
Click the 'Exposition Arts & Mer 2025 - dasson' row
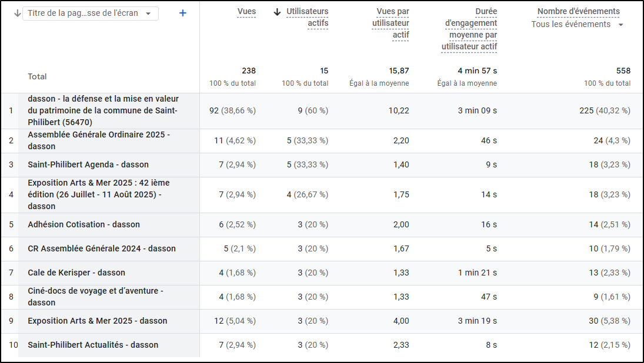coord(98,321)
